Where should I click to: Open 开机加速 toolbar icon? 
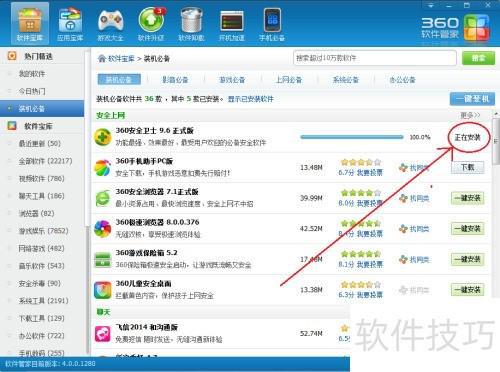pos(232,24)
